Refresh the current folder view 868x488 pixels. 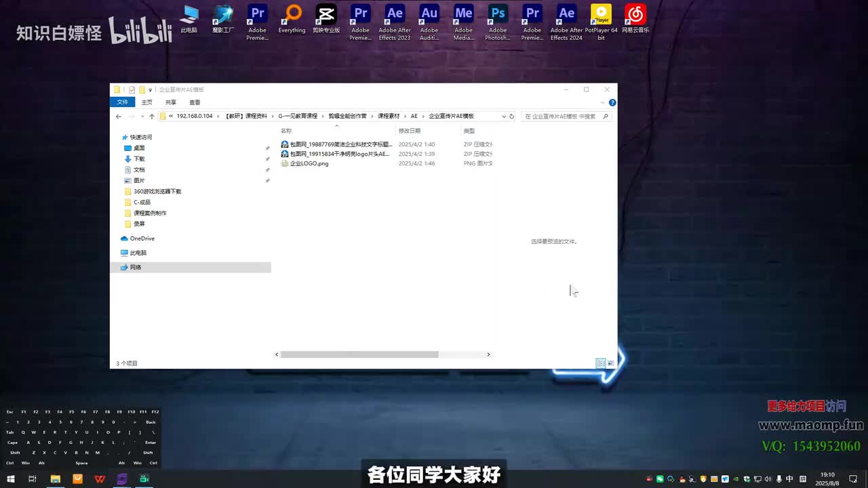click(511, 116)
